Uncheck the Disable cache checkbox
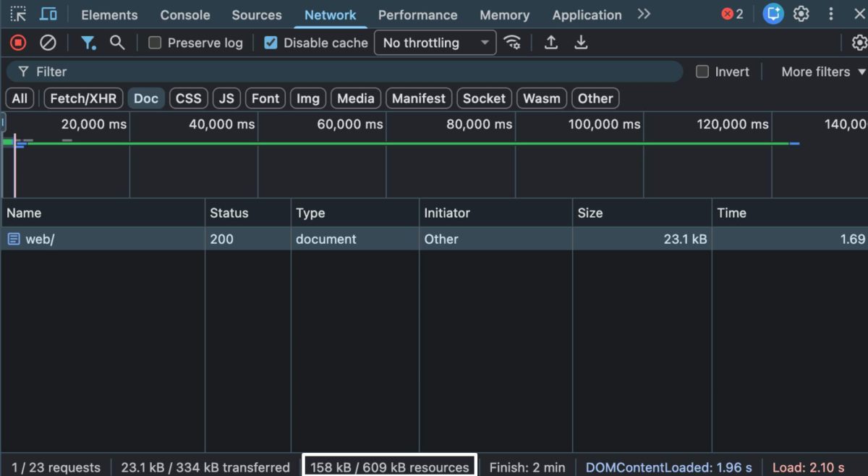Screen dimensions: 868x476 271,43
